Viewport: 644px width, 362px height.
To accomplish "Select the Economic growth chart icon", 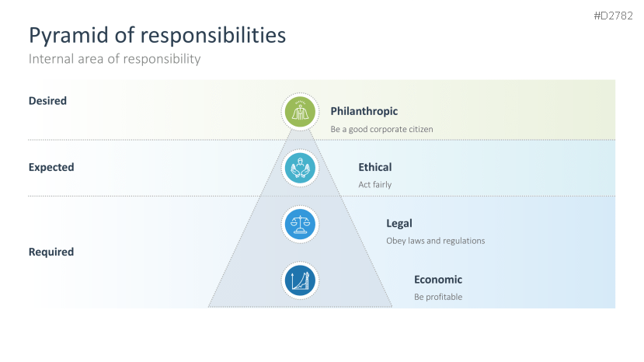I will click(x=300, y=280).
